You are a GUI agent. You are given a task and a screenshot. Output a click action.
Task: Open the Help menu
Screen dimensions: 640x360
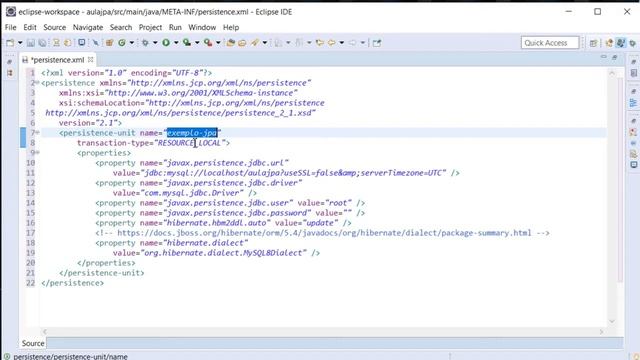(231, 27)
